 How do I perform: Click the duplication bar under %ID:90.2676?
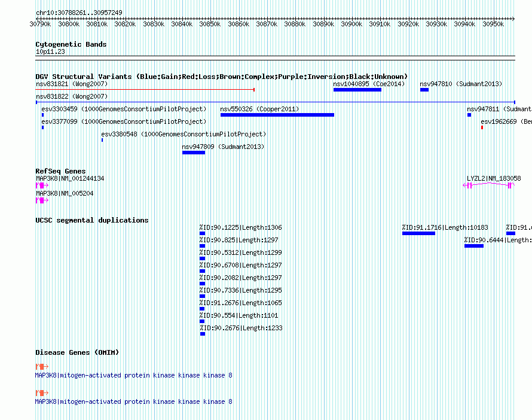click(x=203, y=334)
